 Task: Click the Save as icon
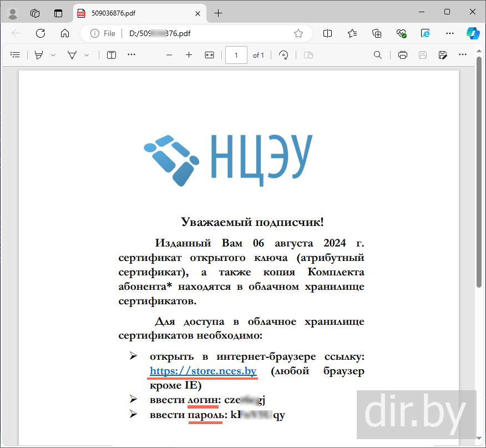tap(443, 55)
